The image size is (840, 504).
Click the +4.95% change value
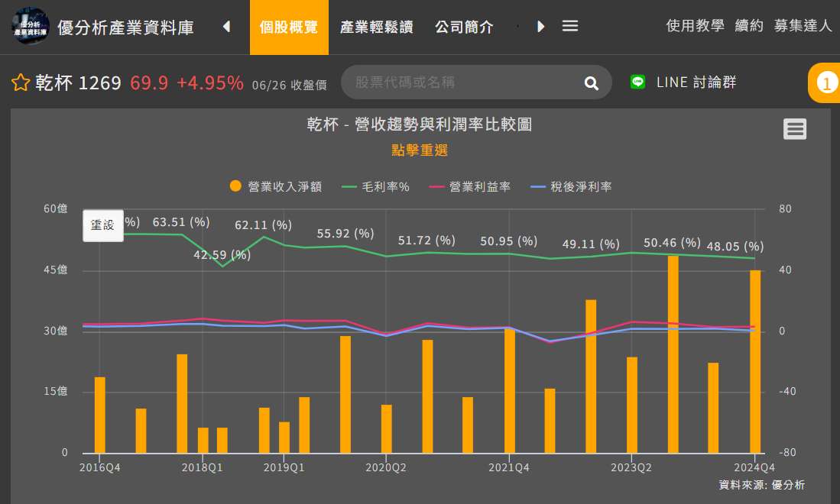pyautogui.click(x=210, y=83)
